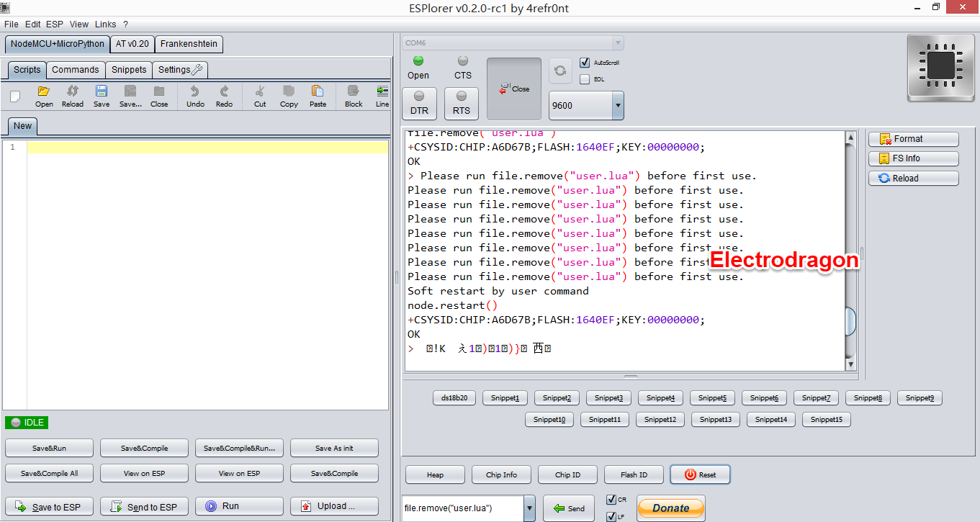The image size is (980, 522).
Task: Uncheck the AutoScroll checkbox
Action: 585,63
